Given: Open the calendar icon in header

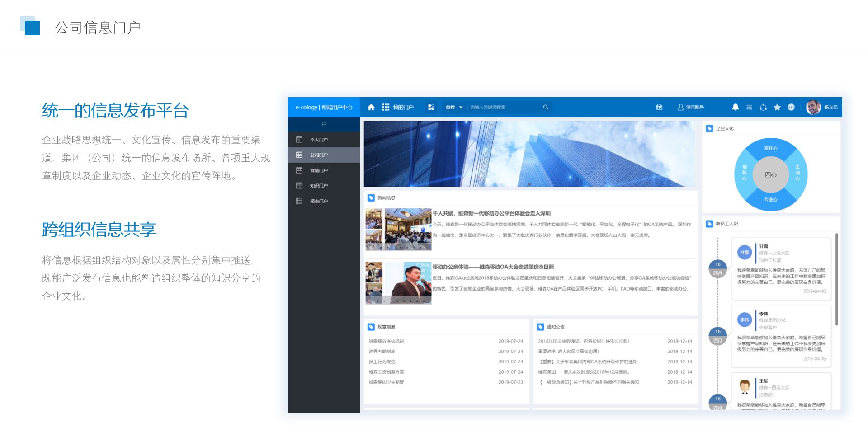Looking at the screenshot, I should tap(659, 107).
